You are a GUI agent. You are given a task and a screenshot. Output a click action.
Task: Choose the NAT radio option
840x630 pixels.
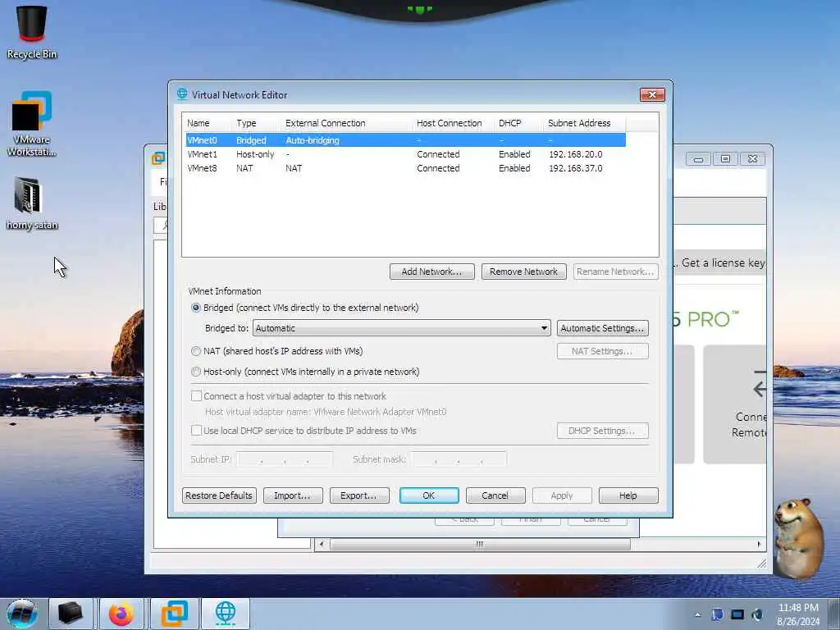coord(195,351)
